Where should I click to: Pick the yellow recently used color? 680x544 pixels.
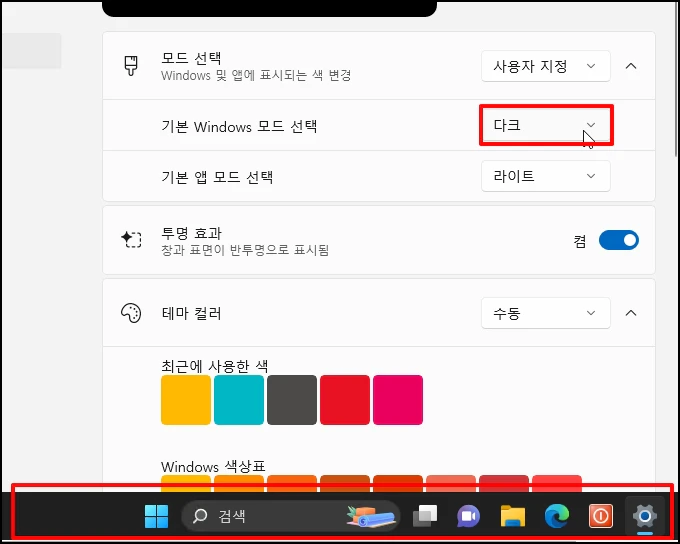186,400
